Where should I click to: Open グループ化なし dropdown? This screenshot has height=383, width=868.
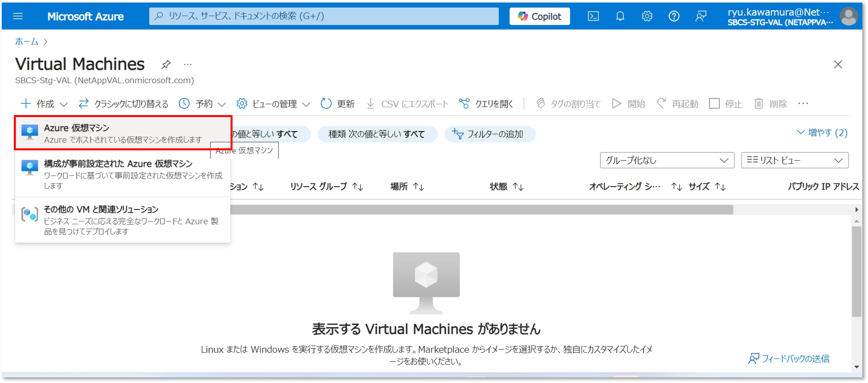pyautogui.click(x=667, y=160)
